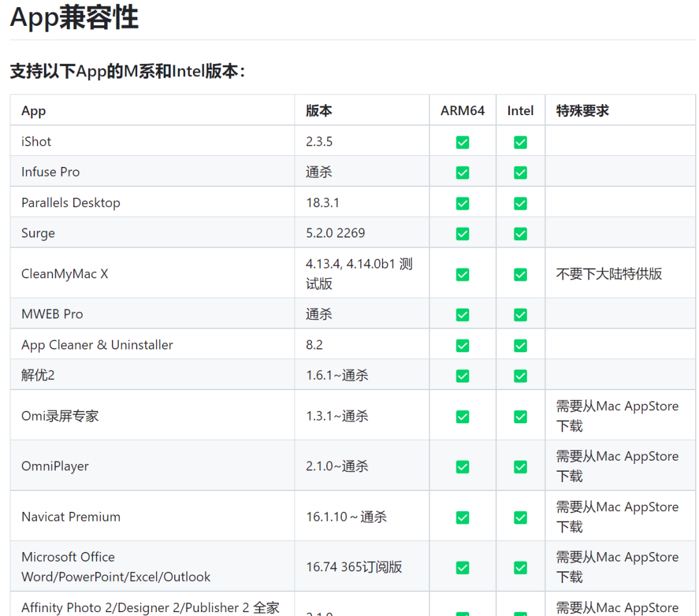Click the ARM64 checkmark for Parallels Desktop

(462, 203)
